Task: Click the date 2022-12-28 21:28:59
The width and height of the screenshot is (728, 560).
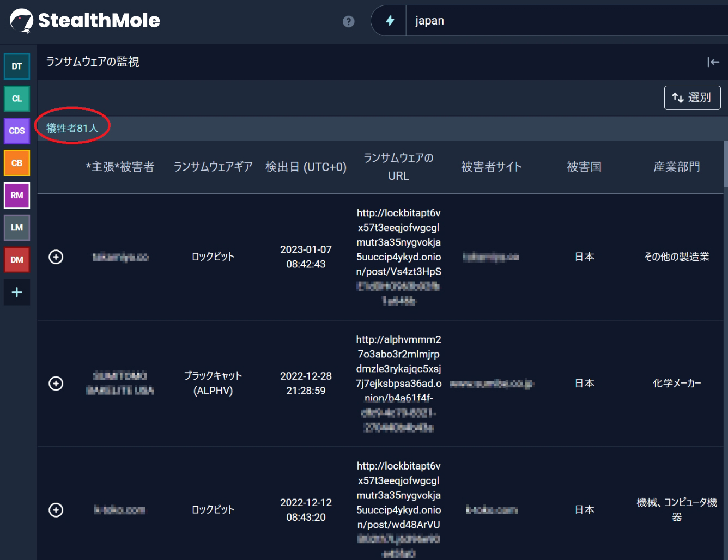Action: [x=306, y=384]
